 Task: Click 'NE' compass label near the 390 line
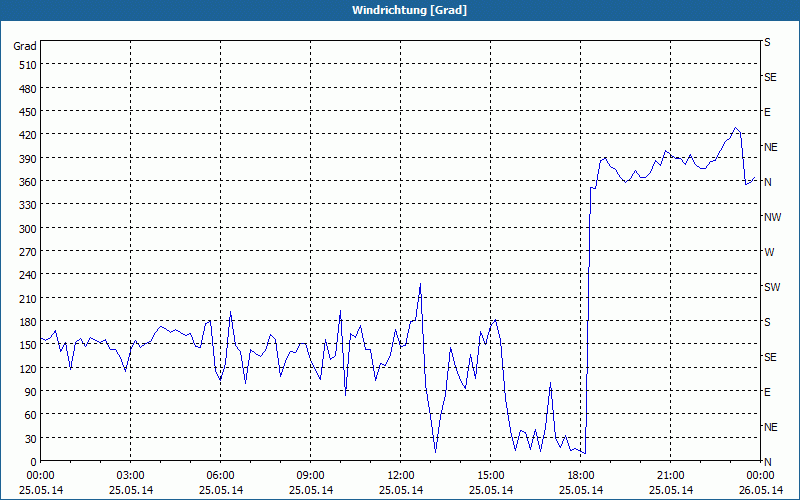coord(771,147)
